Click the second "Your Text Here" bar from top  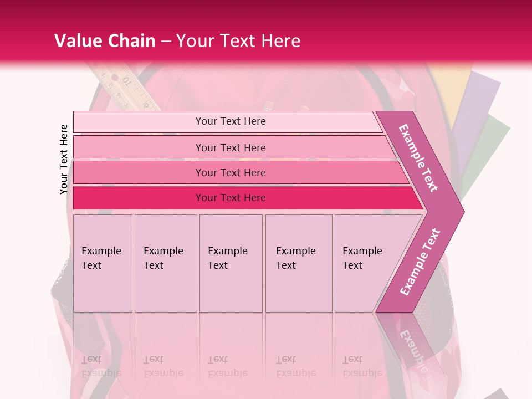point(230,147)
